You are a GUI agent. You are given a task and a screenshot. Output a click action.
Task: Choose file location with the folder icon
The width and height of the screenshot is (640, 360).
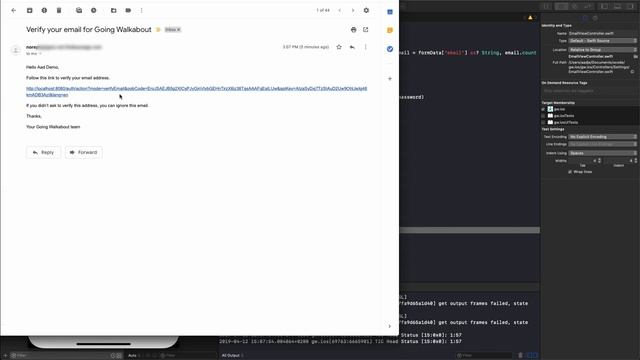point(636,56)
